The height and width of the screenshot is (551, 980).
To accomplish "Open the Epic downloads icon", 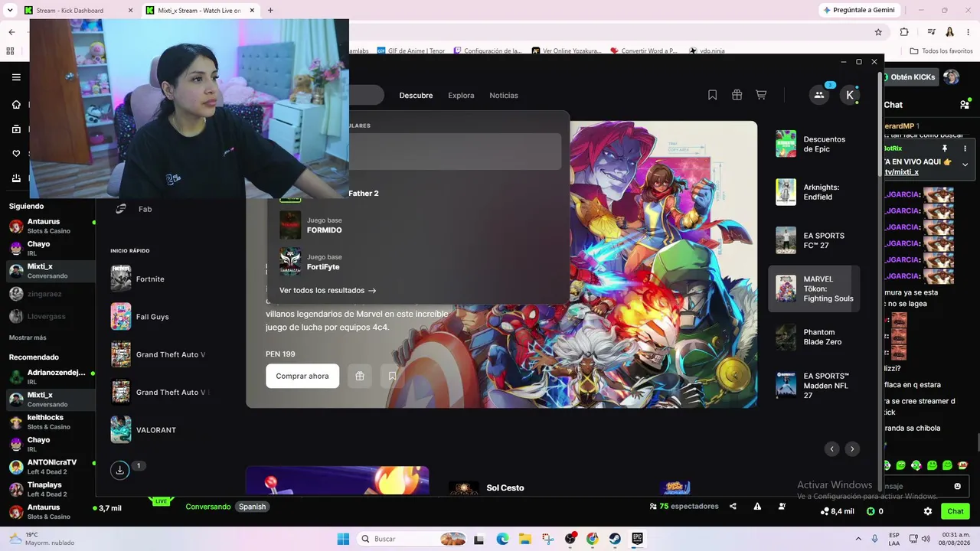I will (119, 470).
